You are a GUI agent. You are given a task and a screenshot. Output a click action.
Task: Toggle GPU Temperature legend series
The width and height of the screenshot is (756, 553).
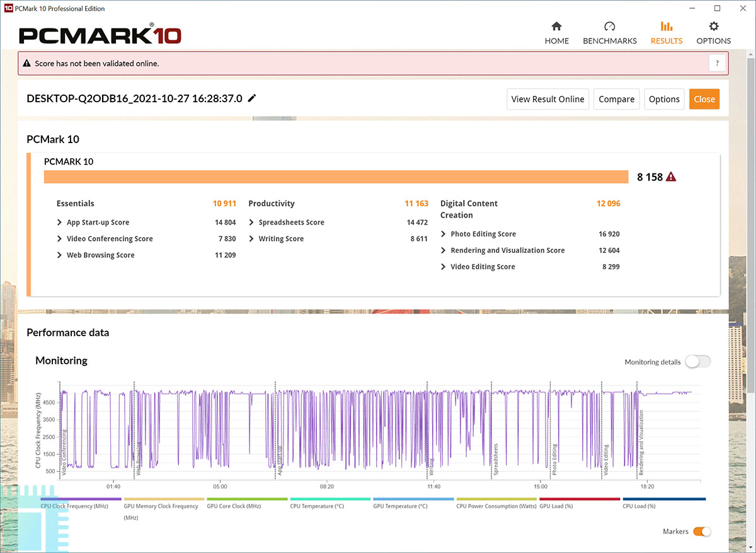tap(413, 503)
